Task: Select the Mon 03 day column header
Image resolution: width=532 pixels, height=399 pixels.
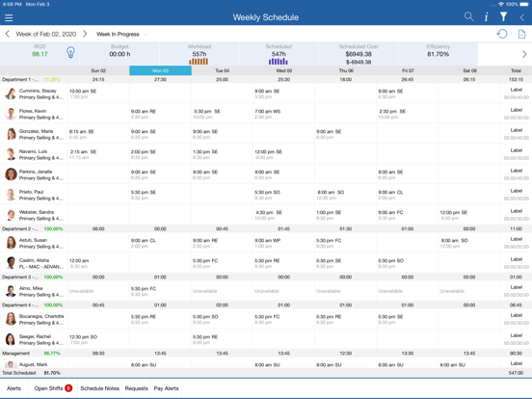Action: click(x=161, y=70)
